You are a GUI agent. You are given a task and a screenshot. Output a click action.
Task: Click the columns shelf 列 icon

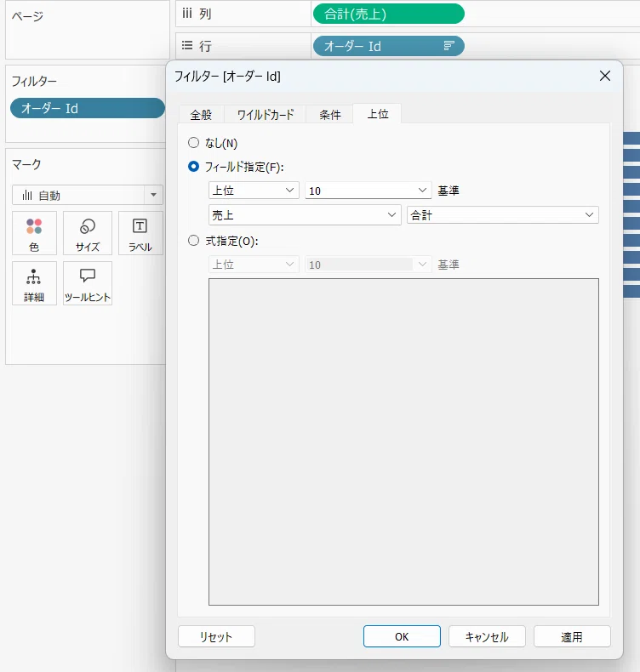point(187,14)
